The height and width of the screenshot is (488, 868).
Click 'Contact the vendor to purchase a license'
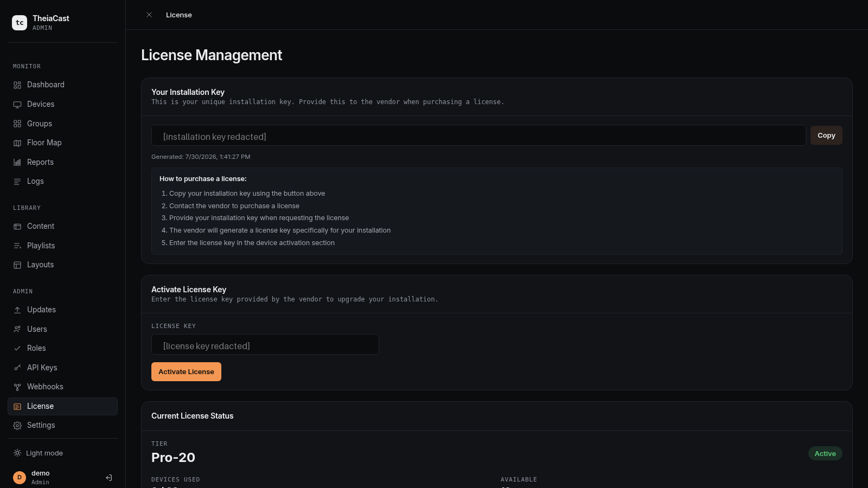click(234, 206)
